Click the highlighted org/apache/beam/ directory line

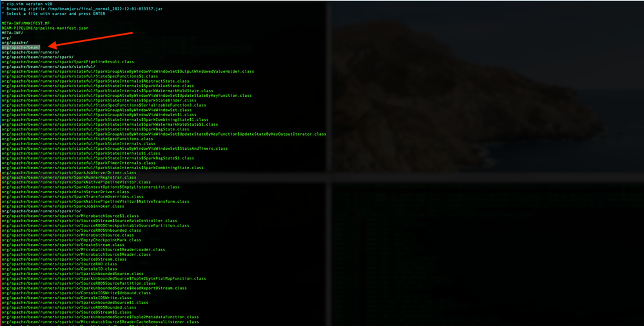21,47
